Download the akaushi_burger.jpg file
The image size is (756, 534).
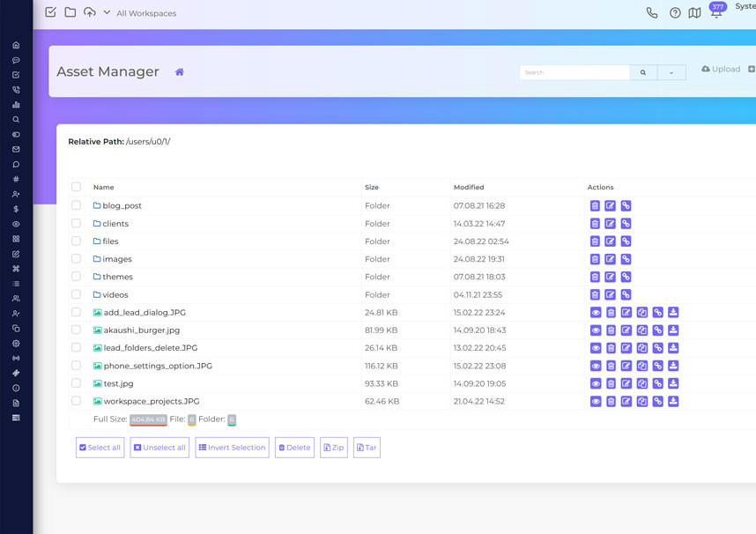[x=673, y=330]
